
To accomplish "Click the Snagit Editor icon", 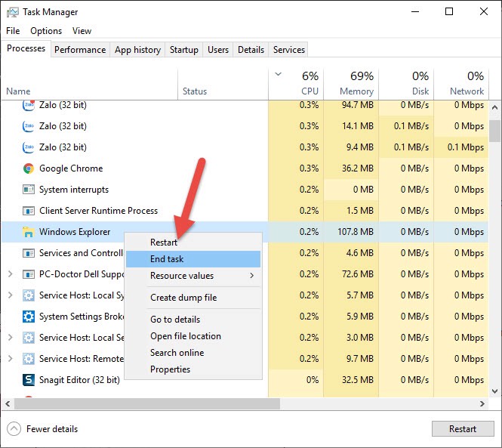I will (x=29, y=380).
